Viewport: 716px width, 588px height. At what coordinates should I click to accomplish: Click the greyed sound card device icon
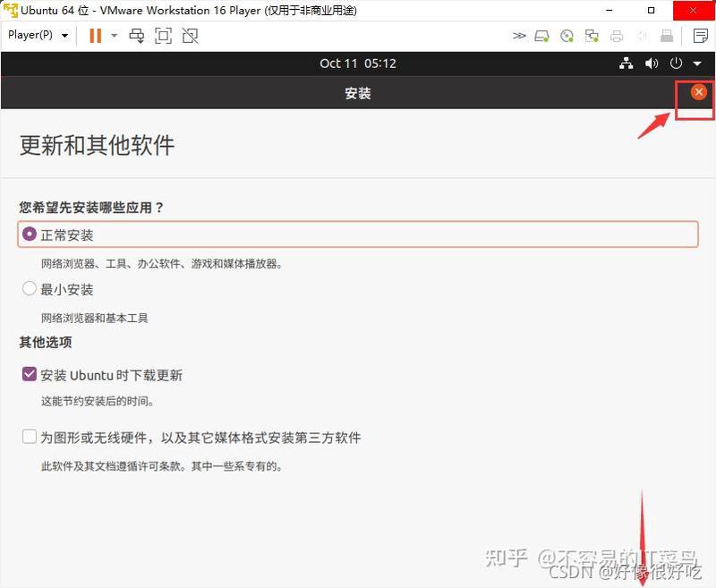pyautogui.click(x=642, y=36)
